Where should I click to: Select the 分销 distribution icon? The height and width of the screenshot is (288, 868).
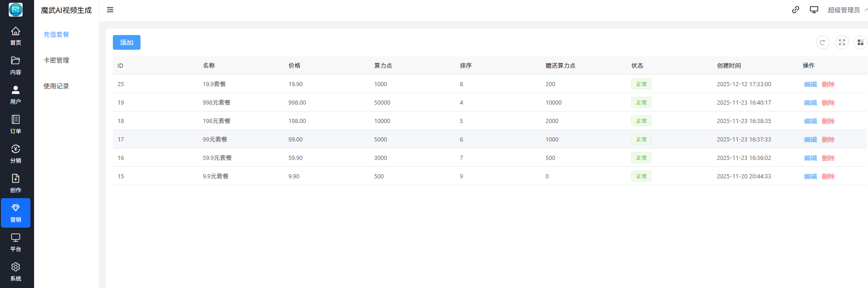coord(16,149)
